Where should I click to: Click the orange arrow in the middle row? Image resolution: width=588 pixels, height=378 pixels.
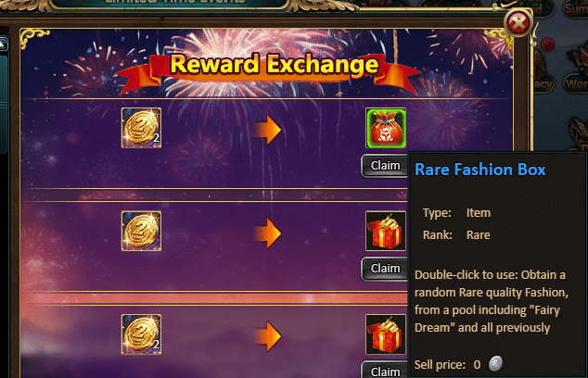click(268, 233)
